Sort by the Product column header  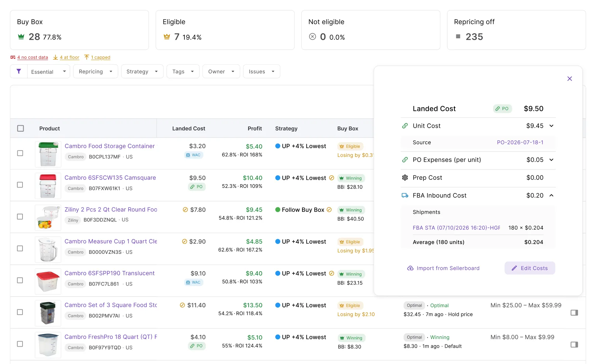tap(49, 129)
